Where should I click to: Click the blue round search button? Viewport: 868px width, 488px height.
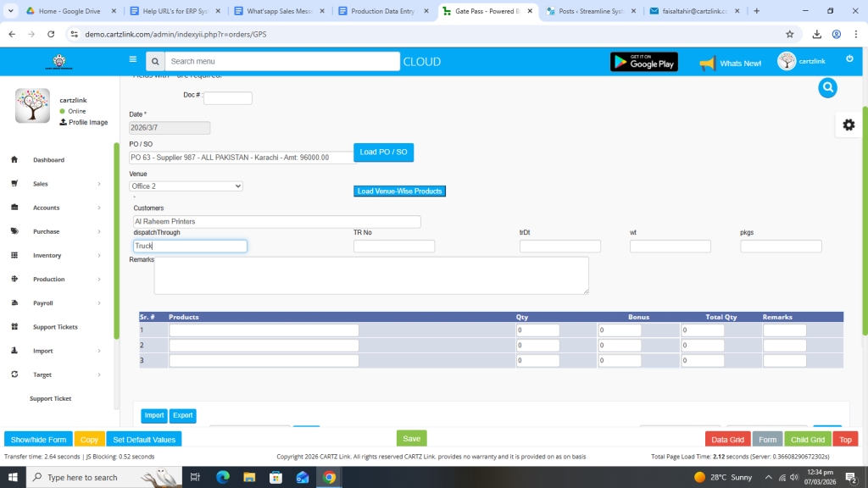[828, 87]
